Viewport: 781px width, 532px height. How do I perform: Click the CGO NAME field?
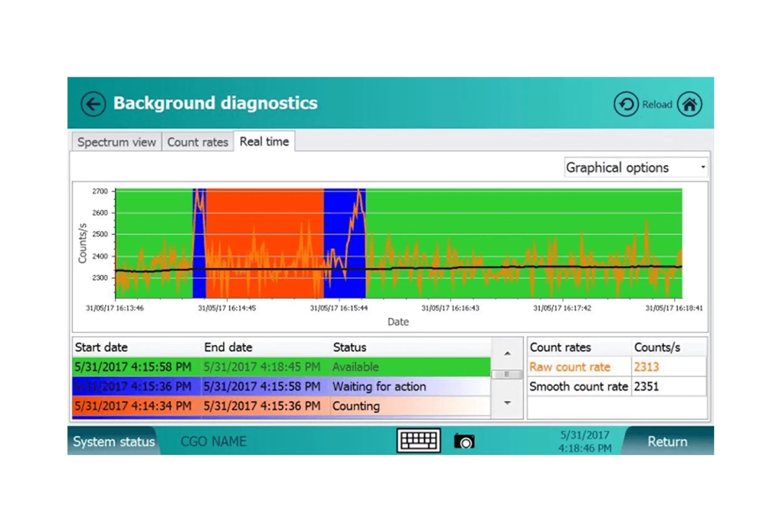pos(214,441)
